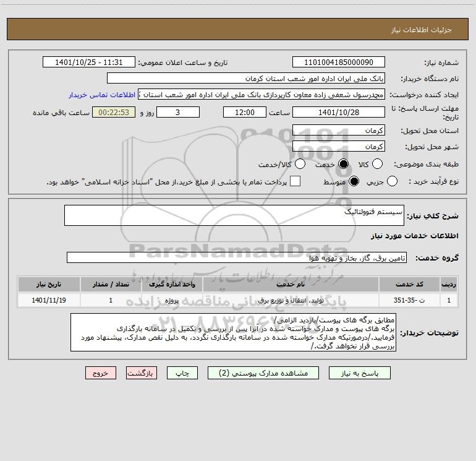Click the remaining days field showing 3
The height and width of the screenshot is (461, 476).
pyautogui.click(x=178, y=112)
